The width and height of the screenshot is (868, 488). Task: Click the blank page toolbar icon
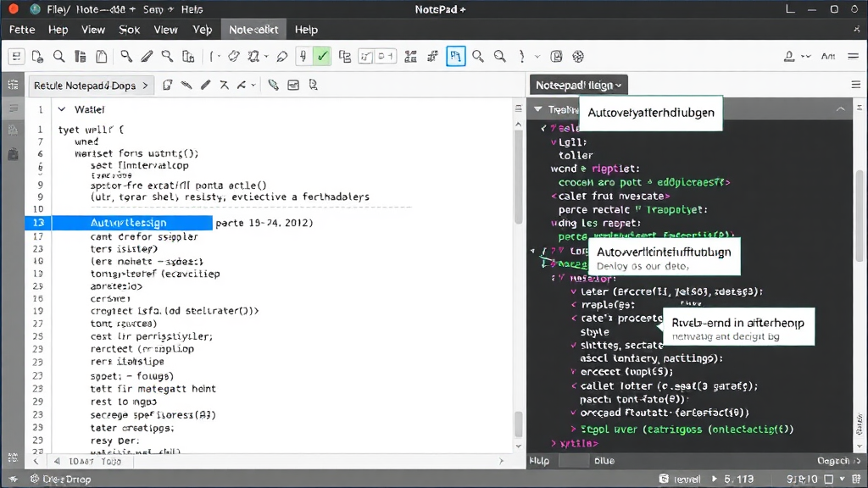click(102, 57)
